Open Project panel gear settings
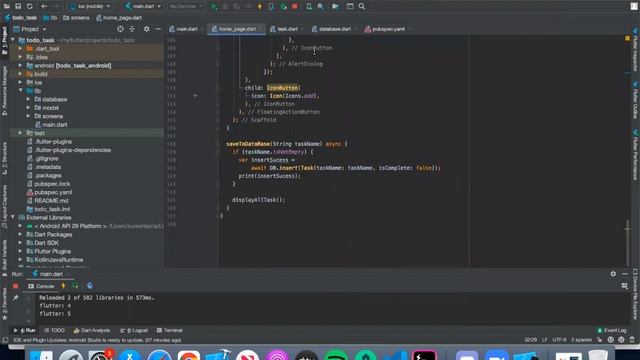The height and width of the screenshot is (360, 640). coord(147,29)
